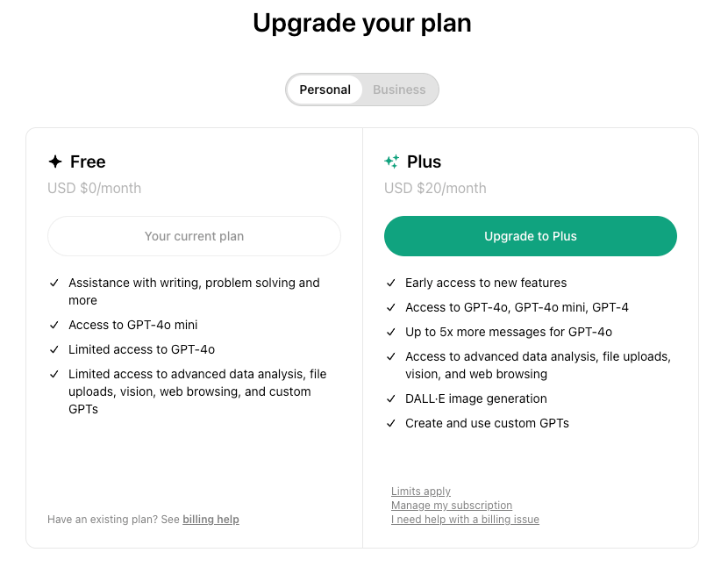
Task: Click the checkmark beside "Early access to new features"
Action: (391, 283)
